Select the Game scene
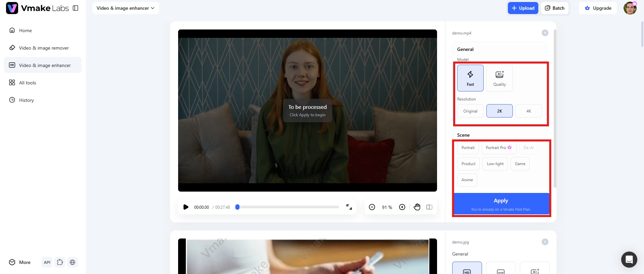Screen dimensions: 644x274 [x=520, y=164]
